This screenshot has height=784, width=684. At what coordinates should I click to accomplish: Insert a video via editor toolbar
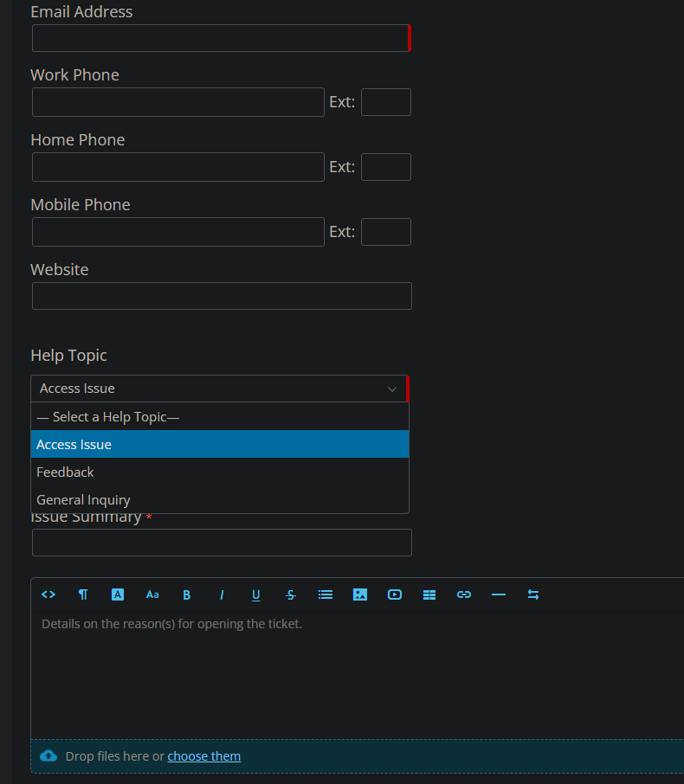[x=395, y=594]
